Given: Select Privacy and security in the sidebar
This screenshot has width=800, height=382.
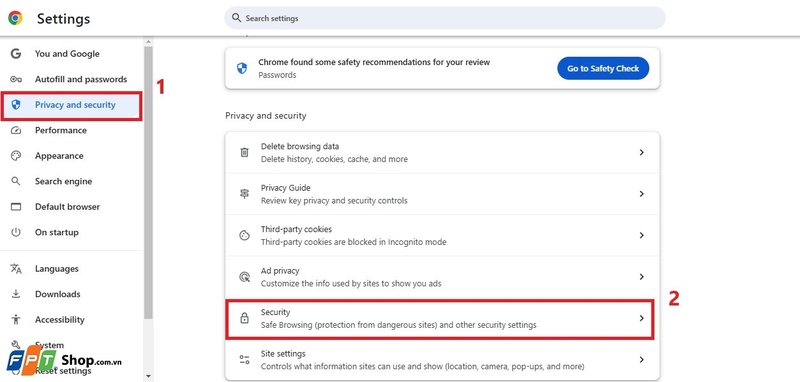Looking at the screenshot, I should point(71,105).
